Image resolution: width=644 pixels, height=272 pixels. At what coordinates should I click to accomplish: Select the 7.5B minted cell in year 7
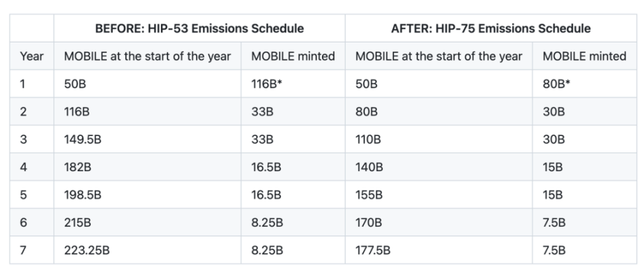[x=584, y=250]
